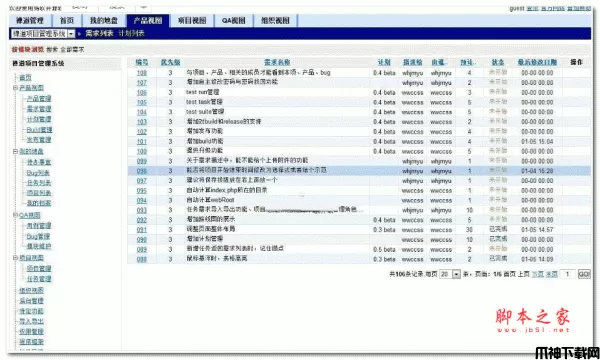Select the 按模块浏览 filter

28,50
